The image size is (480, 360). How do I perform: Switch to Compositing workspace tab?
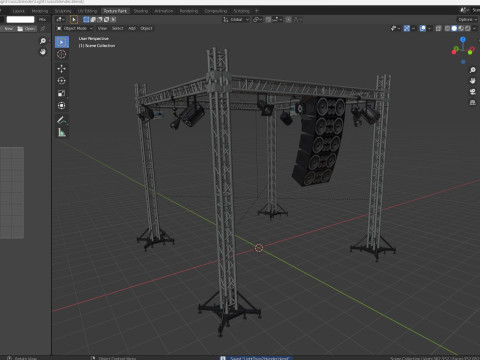216,11
